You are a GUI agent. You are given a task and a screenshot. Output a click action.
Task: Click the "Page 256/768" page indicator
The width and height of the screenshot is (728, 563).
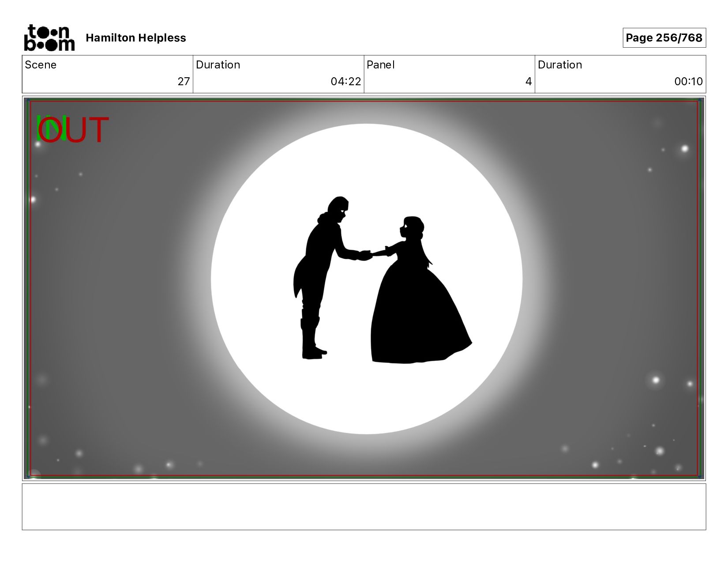(x=664, y=38)
